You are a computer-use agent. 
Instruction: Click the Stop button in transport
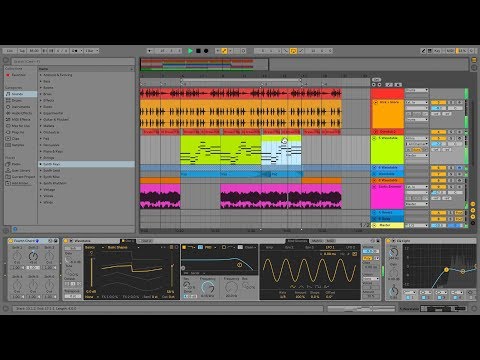pos(198,51)
